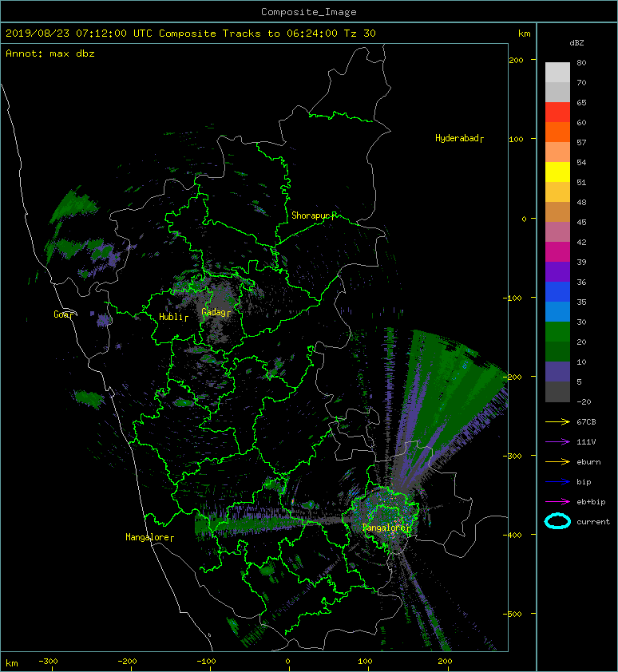
Task: Click the 80 dBZ light gray swatch
Action: point(557,73)
